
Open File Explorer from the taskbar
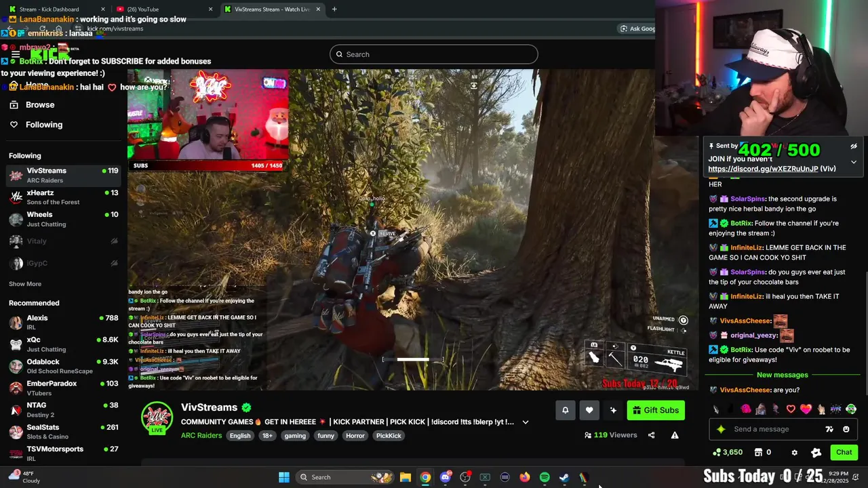pyautogui.click(x=406, y=477)
